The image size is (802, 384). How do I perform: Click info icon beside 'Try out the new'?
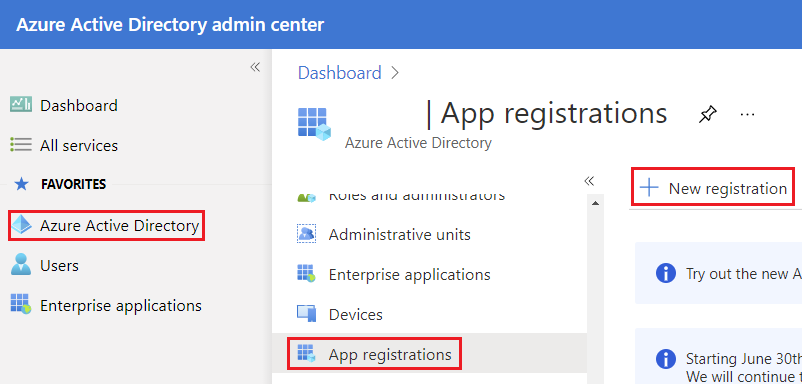click(x=665, y=274)
